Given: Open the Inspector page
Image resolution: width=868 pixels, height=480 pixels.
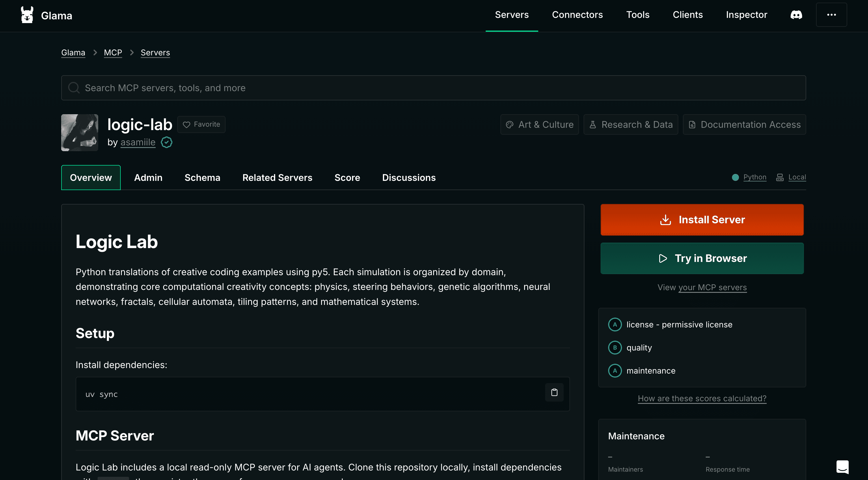Looking at the screenshot, I should (746, 15).
